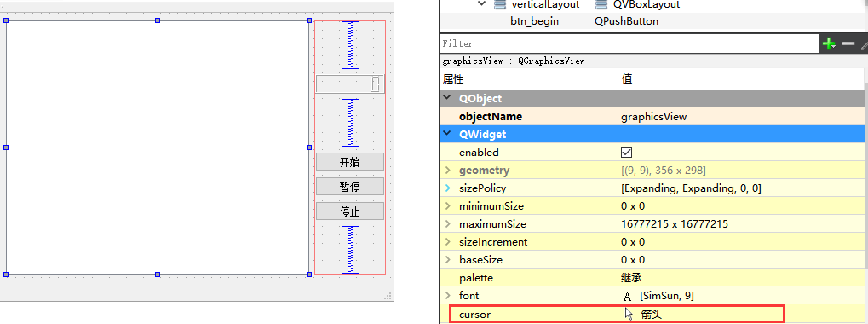Select the vertical spacer below 停止 button
This screenshot has width=868, height=324.
350,249
